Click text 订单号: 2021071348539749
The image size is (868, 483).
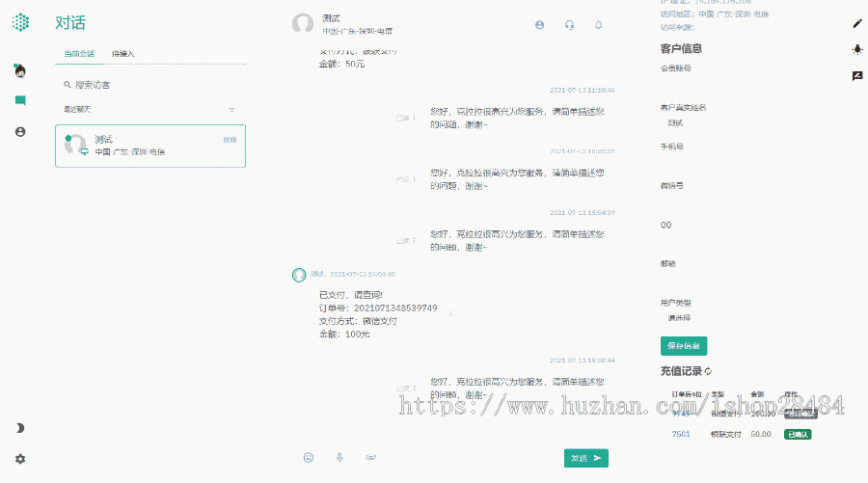378,309
